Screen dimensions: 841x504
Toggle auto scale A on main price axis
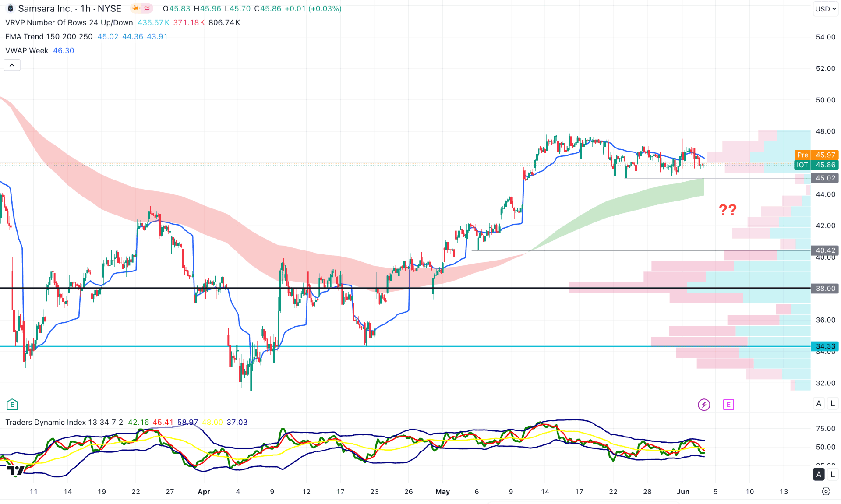click(819, 404)
